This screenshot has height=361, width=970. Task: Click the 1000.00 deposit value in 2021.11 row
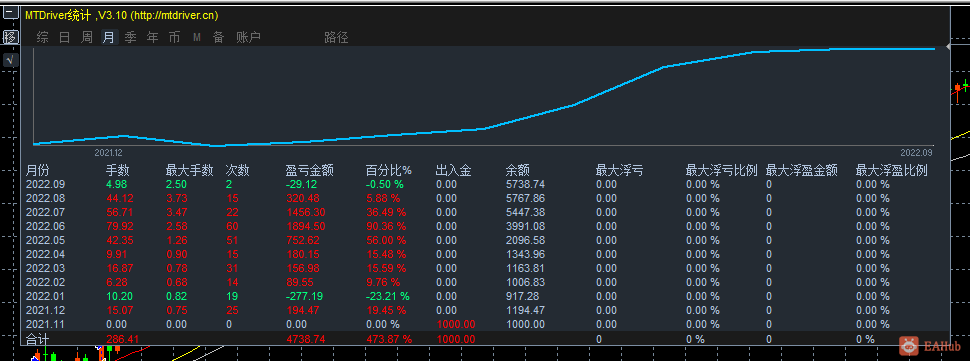coord(456,325)
